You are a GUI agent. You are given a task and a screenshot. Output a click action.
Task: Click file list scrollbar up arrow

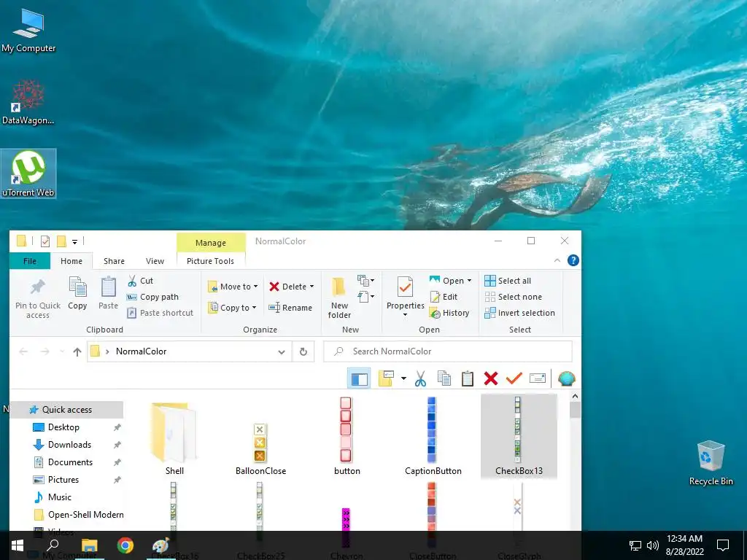[x=575, y=396]
